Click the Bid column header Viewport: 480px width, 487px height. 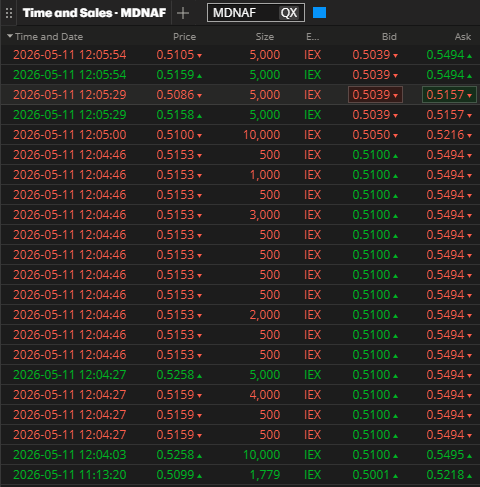[389, 37]
